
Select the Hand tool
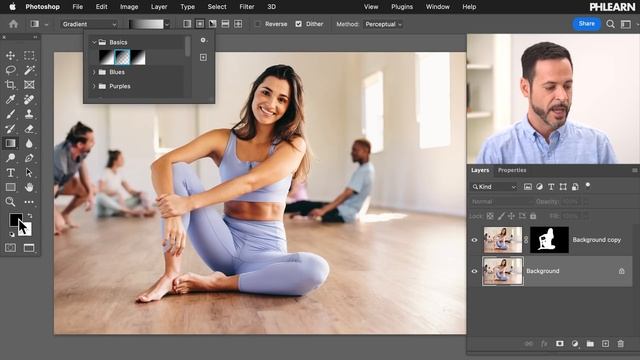pos(29,187)
